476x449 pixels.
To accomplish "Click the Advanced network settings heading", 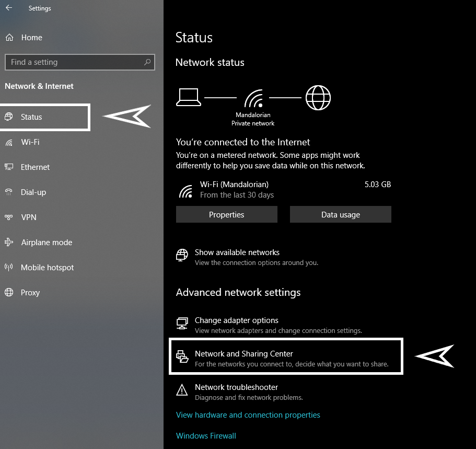I will pyautogui.click(x=238, y=292).
